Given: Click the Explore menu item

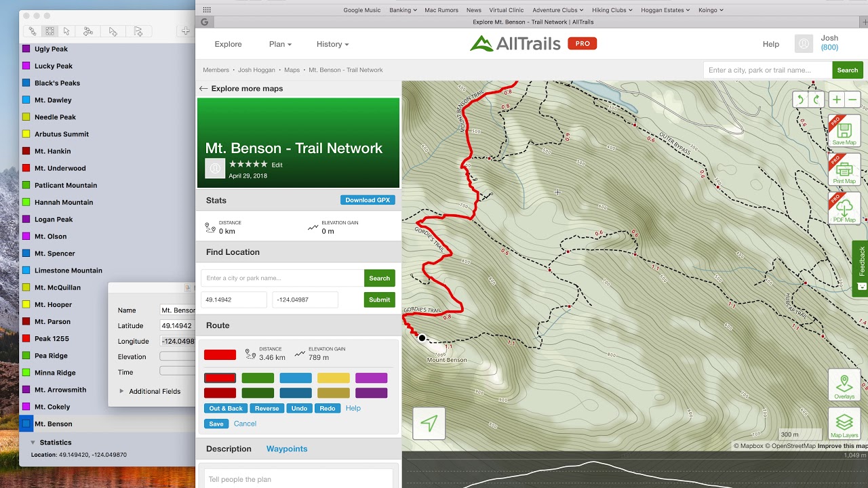Looking at the screenshot, I should [228, 44].
